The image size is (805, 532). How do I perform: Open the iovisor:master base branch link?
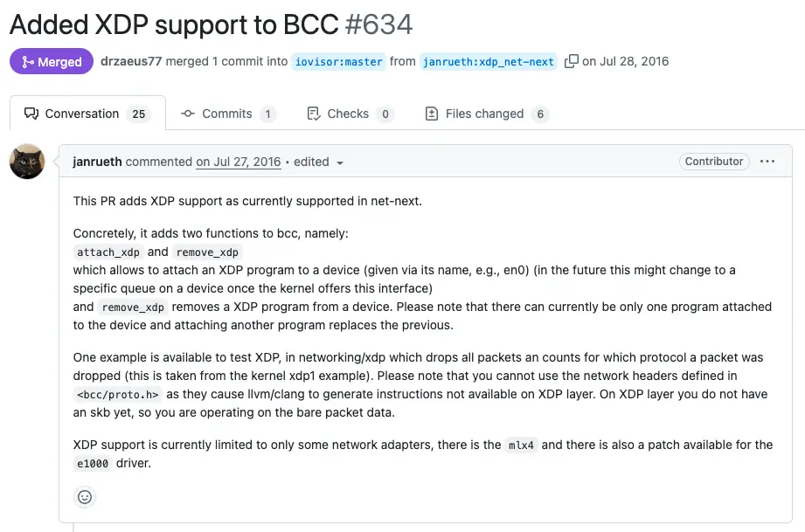[x=338, y=62]
